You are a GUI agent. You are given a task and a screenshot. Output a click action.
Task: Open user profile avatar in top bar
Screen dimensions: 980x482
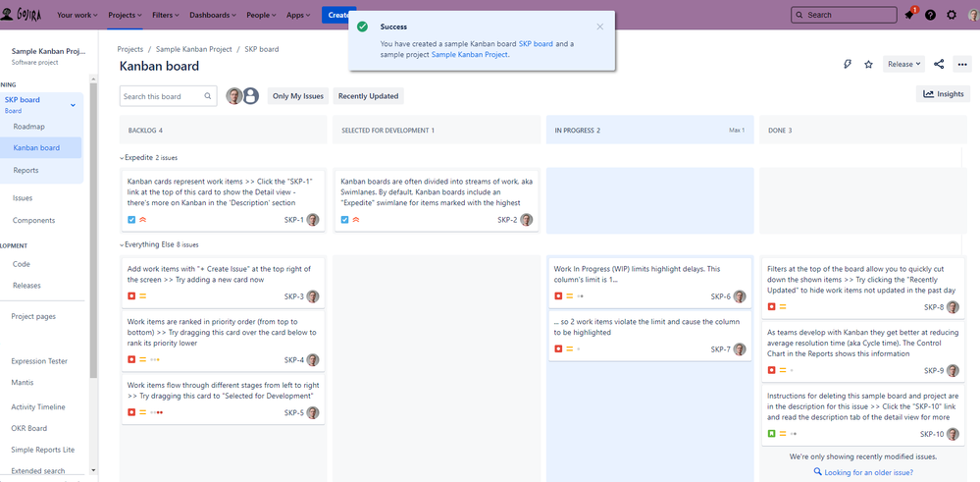click(974, 15)
